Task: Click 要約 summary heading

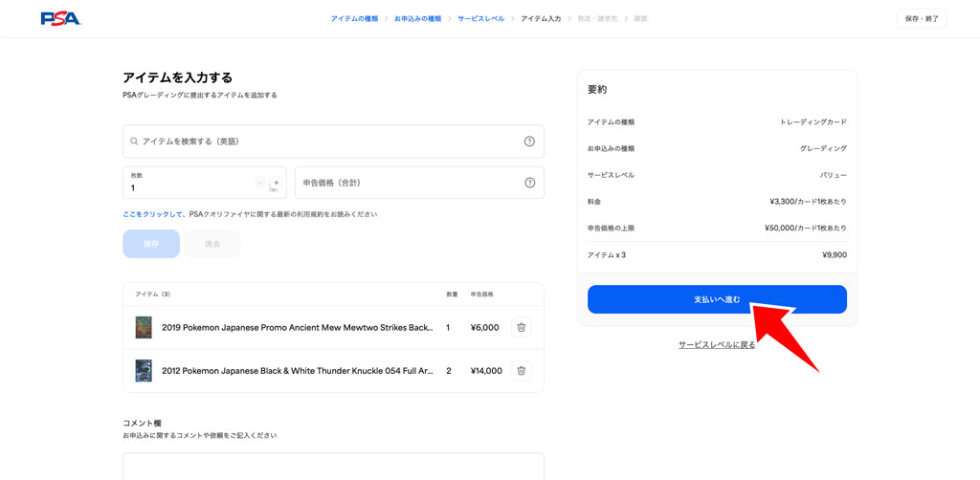Action: point(597,90)
